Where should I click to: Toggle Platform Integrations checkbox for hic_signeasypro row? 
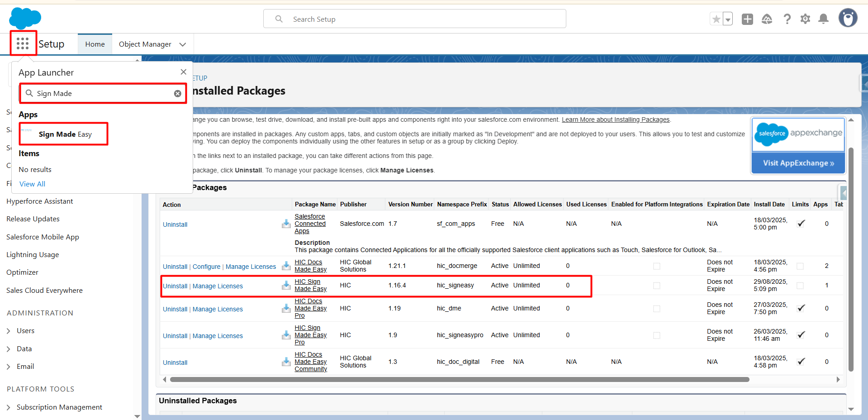656,335
